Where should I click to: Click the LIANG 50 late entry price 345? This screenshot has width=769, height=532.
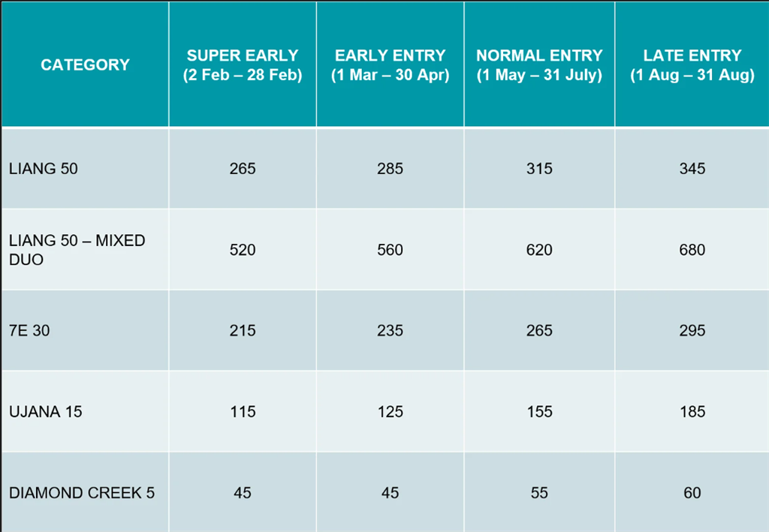pyautogui.click(x=692, y=169)
